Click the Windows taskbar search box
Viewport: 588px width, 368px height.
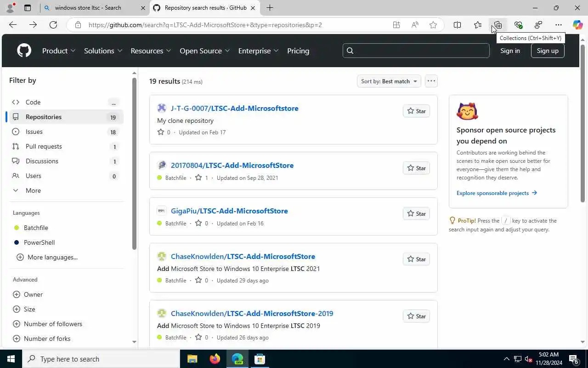[x=101, y=359]
